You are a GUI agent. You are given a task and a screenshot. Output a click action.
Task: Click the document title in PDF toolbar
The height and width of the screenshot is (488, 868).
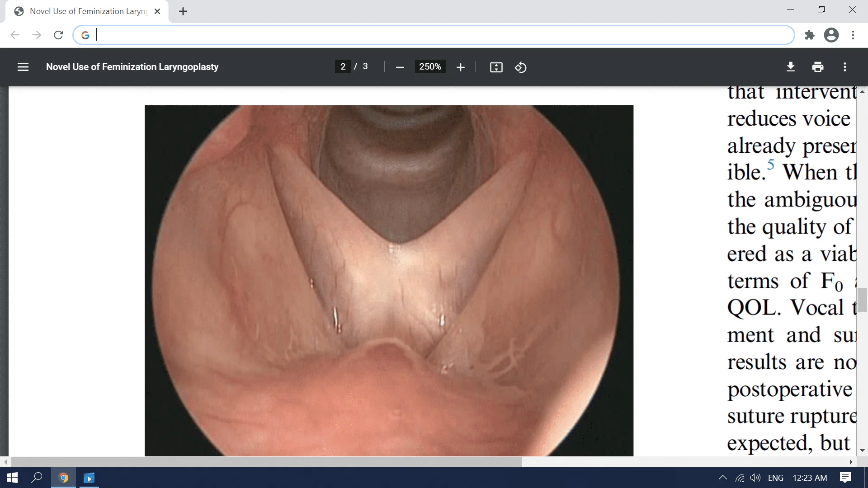132,67
